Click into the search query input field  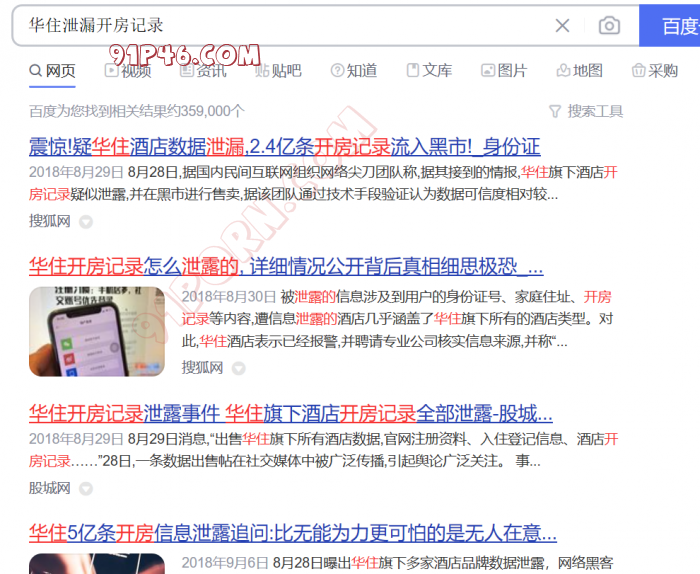280,25
